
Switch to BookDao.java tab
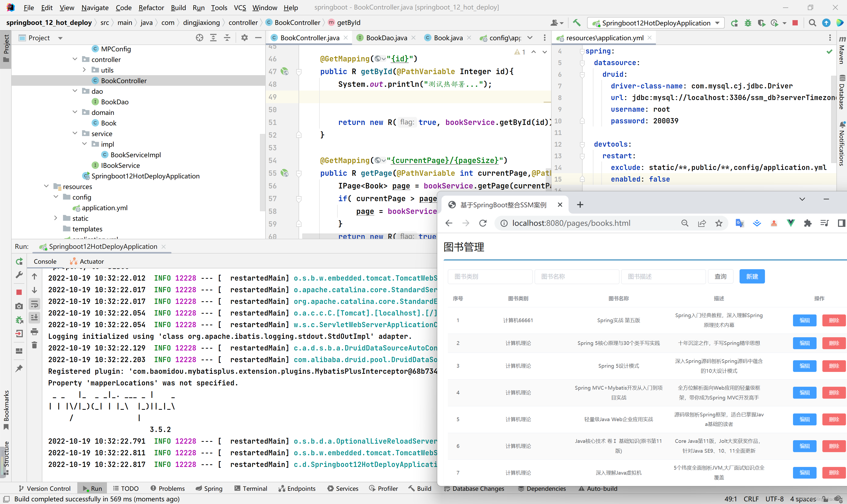coord(386,38)
